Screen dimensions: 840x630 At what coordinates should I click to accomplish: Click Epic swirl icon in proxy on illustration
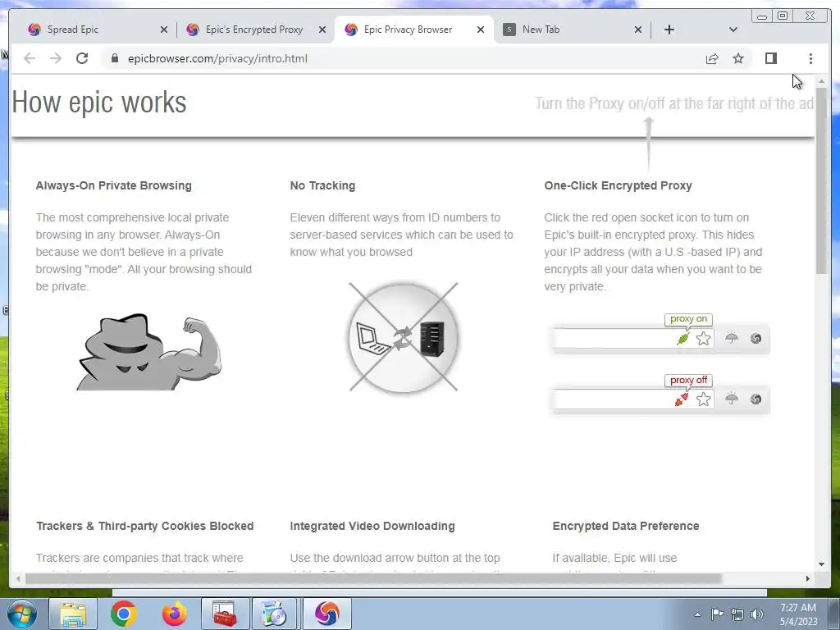(x=756, y=338)
